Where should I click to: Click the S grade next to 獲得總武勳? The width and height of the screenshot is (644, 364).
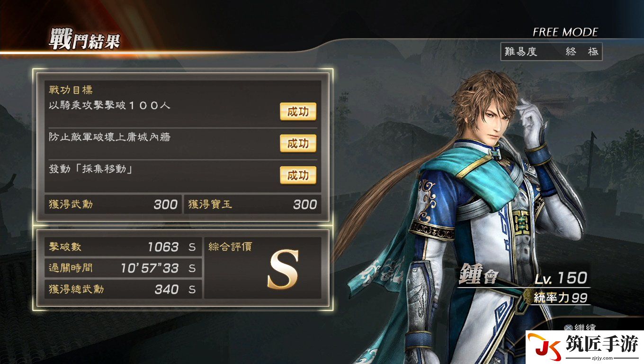[192, 290]
